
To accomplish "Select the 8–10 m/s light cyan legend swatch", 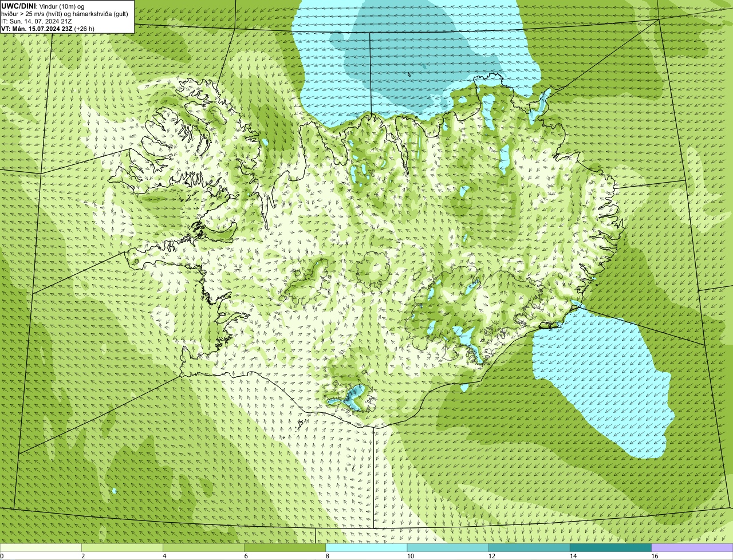I will click(366, 548).
